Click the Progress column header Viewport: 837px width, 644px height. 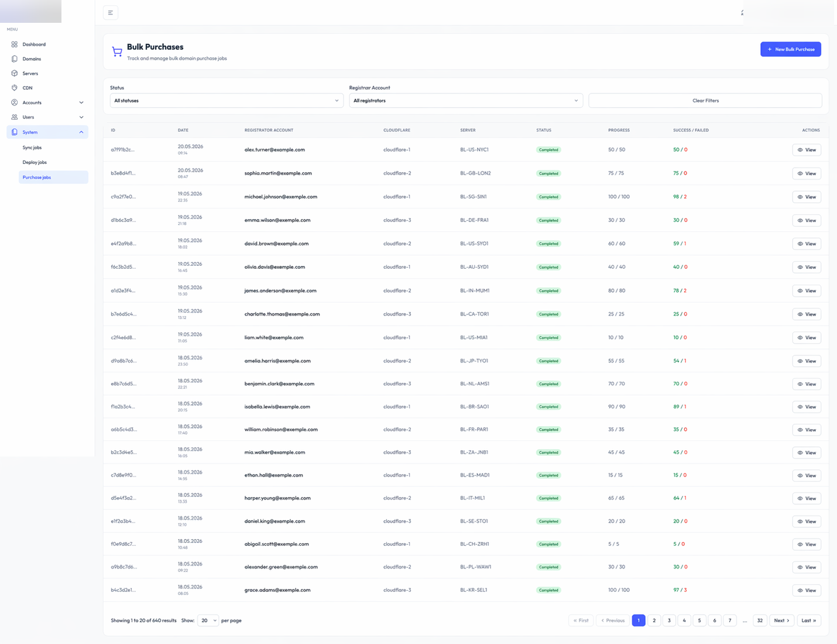coord(619,130)
